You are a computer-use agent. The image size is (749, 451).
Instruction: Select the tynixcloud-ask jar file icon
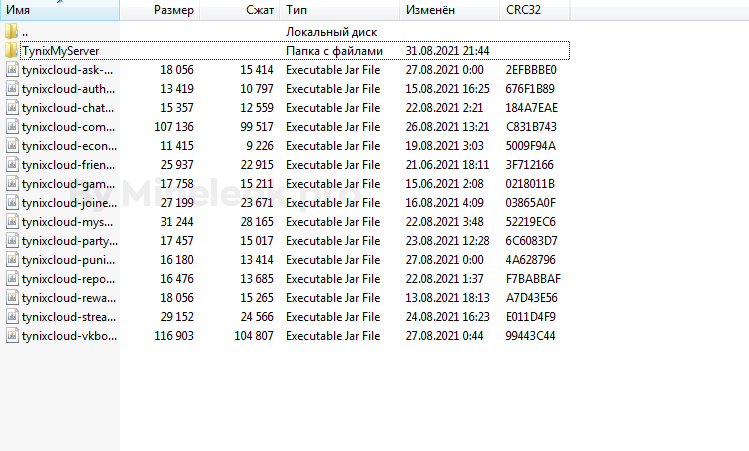(12, 70)
